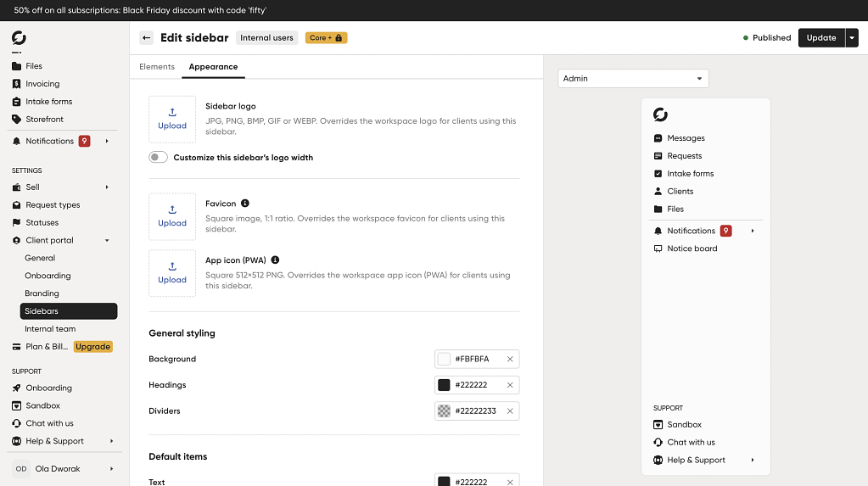
Task: Open Internal team settings
Action: pyautogui.click(x=50, y=329)
